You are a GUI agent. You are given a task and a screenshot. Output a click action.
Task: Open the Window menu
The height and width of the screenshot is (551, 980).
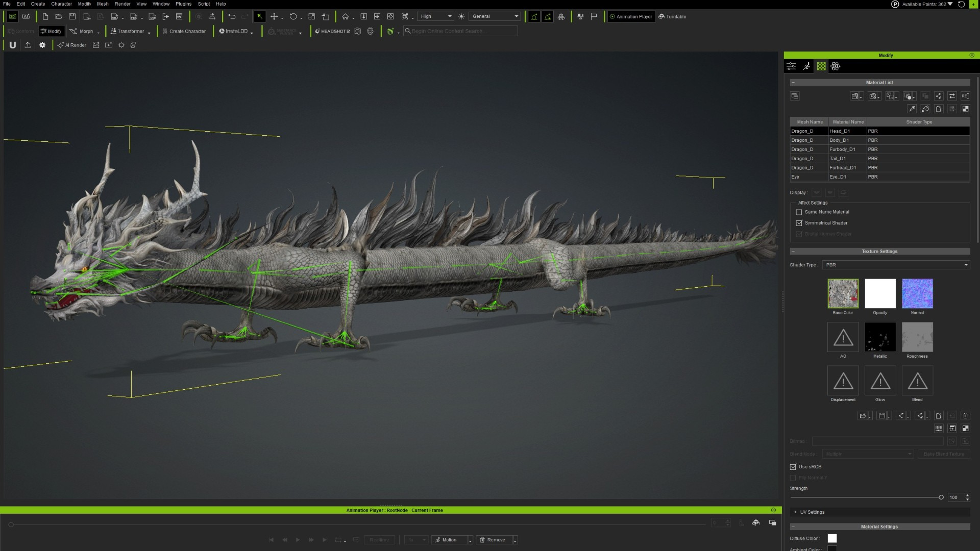161,4
